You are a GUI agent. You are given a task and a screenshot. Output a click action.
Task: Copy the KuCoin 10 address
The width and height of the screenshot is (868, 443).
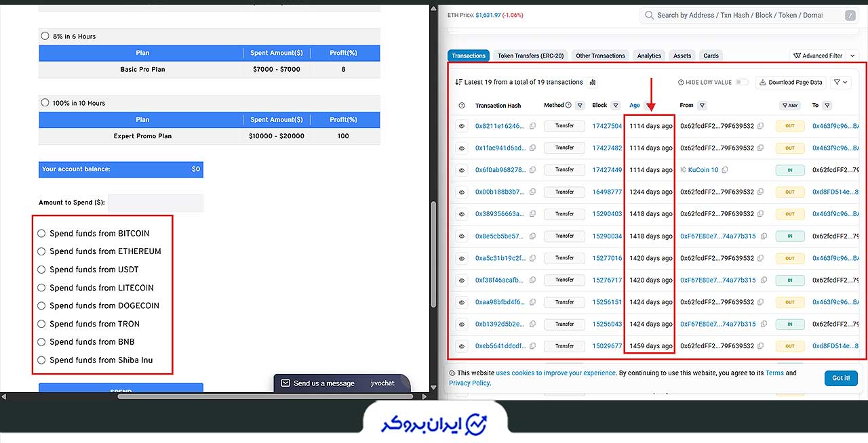(x=725, y=170)
